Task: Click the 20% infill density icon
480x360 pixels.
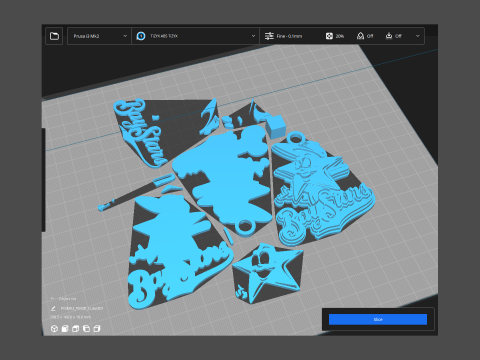Action: point(329,36)
